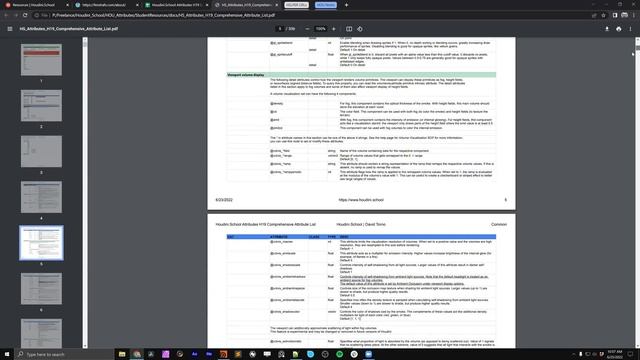The height and width of the screenshot is (360, 640).
Task: Close the Houdini School Attributes spreadsheet tab
Action: (x=207, y=5)
